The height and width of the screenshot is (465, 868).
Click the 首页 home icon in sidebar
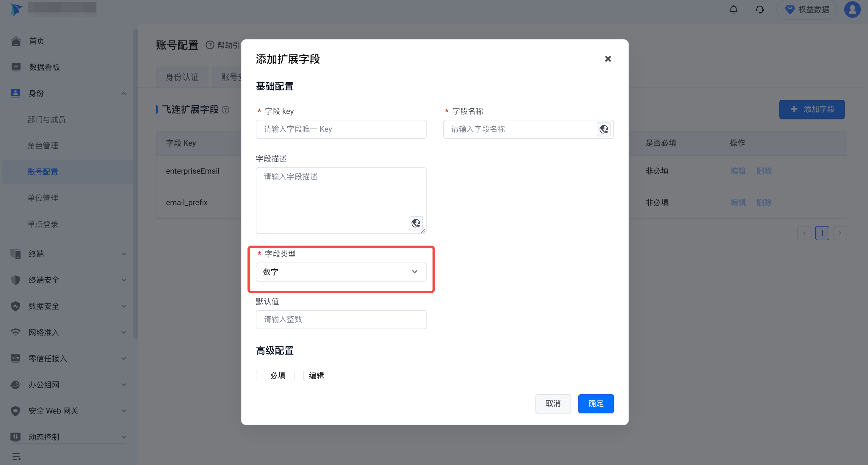click(x=16, y=41)
